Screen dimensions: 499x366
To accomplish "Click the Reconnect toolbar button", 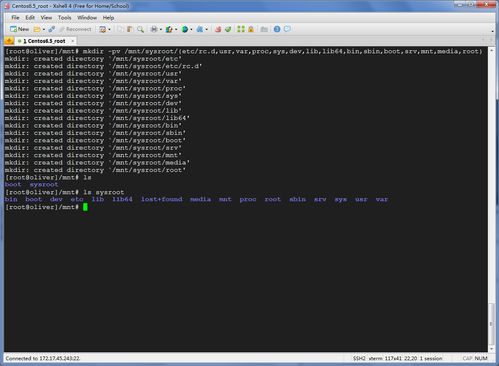I will click(75, 29).
